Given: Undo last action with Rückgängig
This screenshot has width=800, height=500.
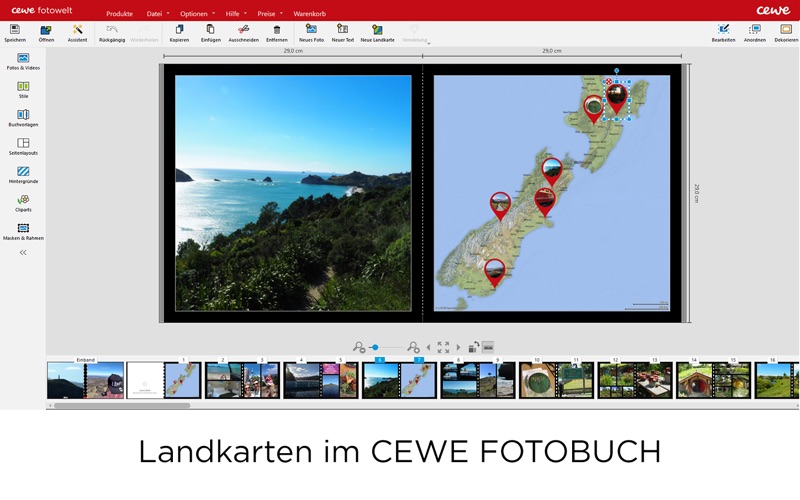Looking at the screenshot, I should pos(112,33).
